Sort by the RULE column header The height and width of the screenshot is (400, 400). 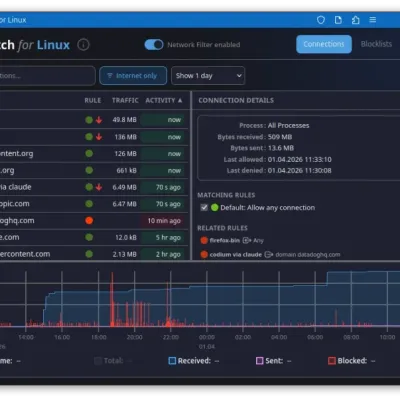pyautogui.click(x=93, y=100)
